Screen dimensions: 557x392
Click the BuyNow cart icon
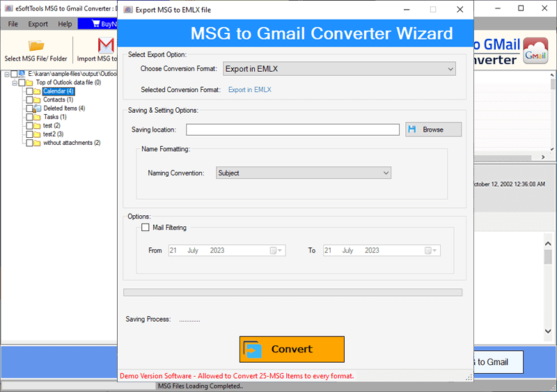[x=95, y=24]
